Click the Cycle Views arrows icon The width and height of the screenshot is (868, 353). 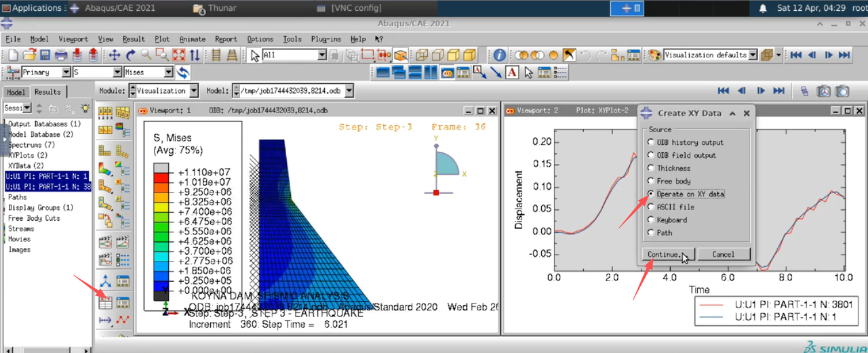coord(195,55)
